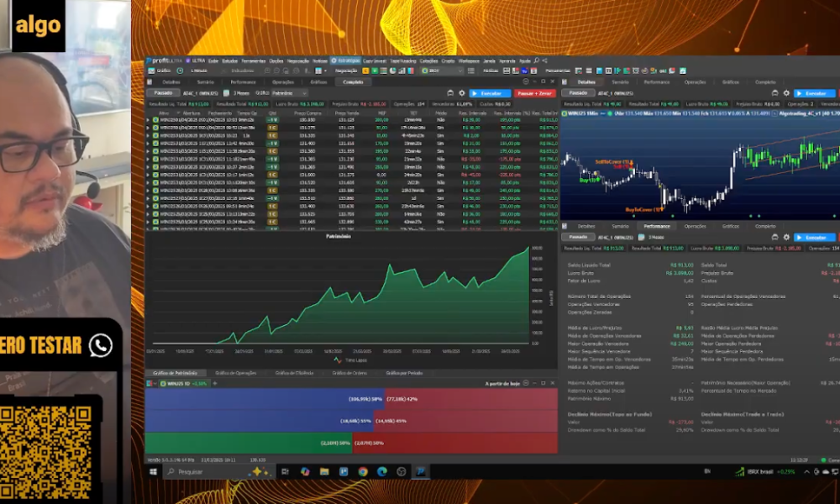Click the red Pausar + Zerar button
This screenshot has width=840, height=504.
pos(535,93)
